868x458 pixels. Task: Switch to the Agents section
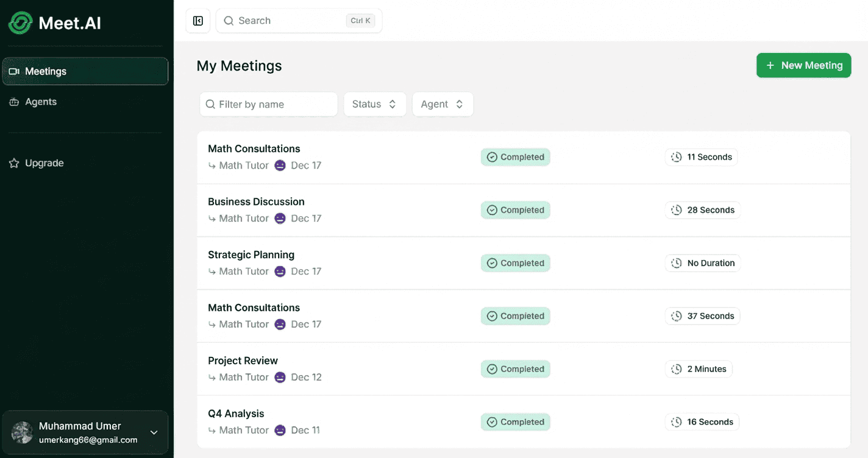click(x=41, y=102)
